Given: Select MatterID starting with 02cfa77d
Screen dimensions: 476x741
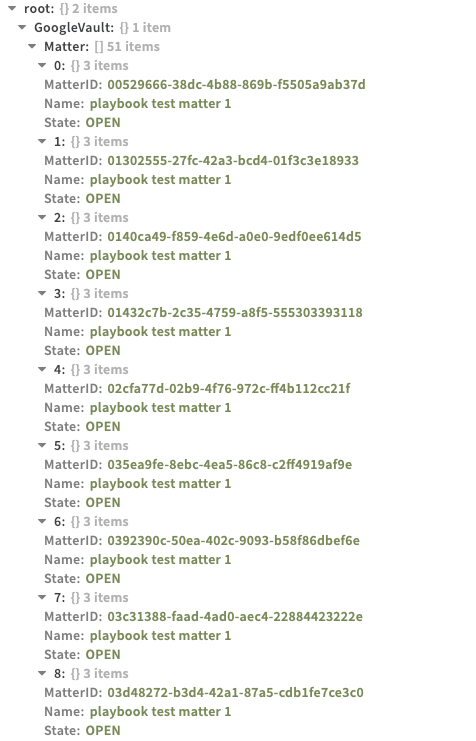Looking at the screenshot, I should click(x=229, y=388).
